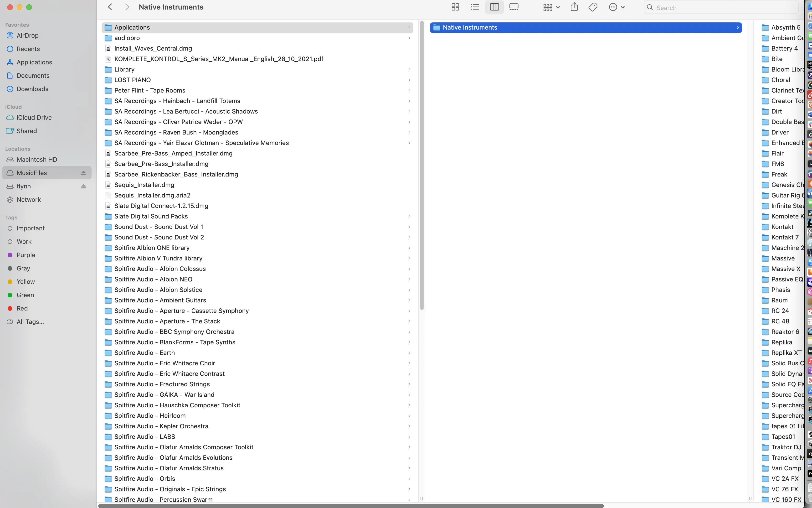Viewport: 812px width, 508px height.
Task: Filter by the Purple tag
Action: tap(26, 255)
